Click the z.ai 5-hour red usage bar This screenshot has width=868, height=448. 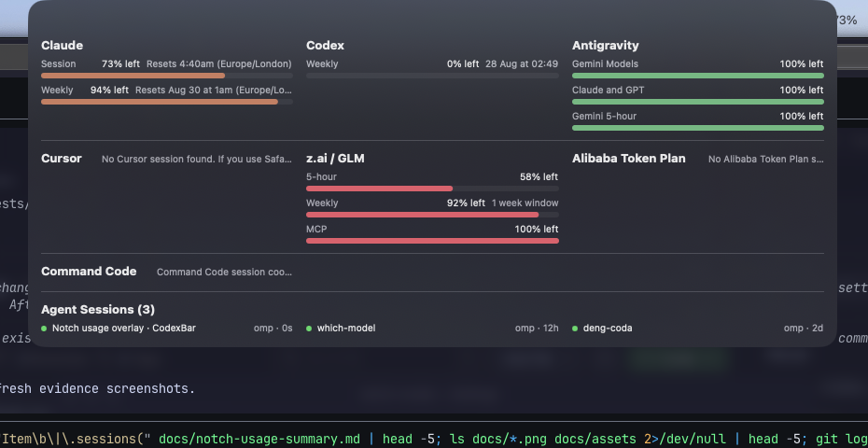coord(432,189)
